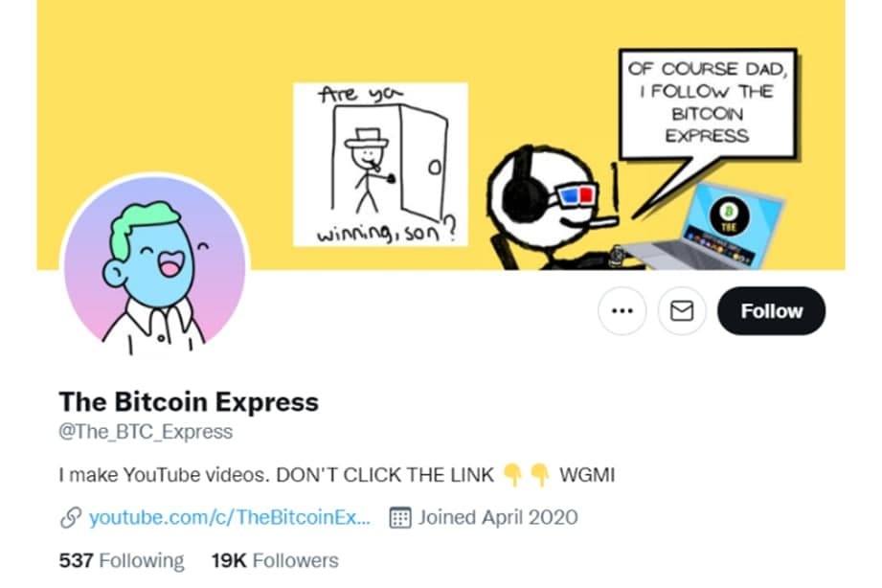The width and height of the screenshot is (882, 588).
Task: Click the second pointing-down hand emoji
Action: [x=540, y=474]
